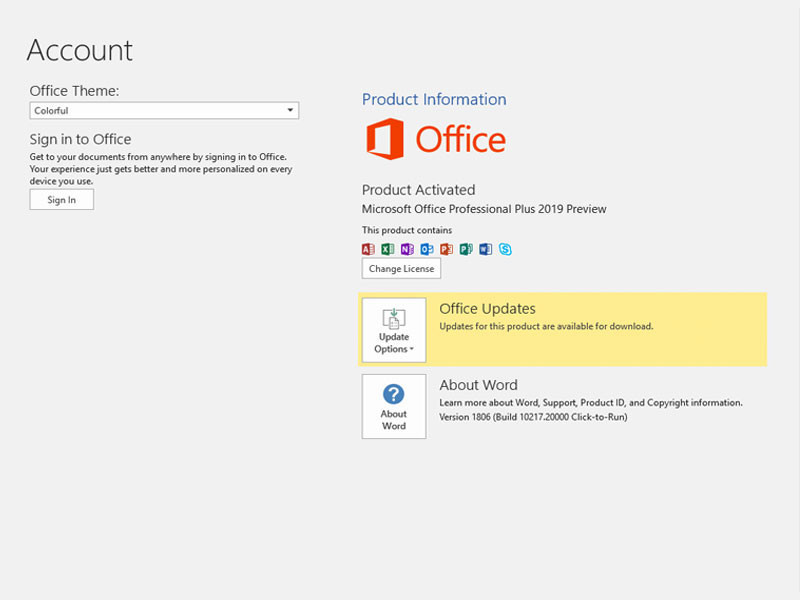
Task: Select the Excel product icon
Action: point(388,249)
